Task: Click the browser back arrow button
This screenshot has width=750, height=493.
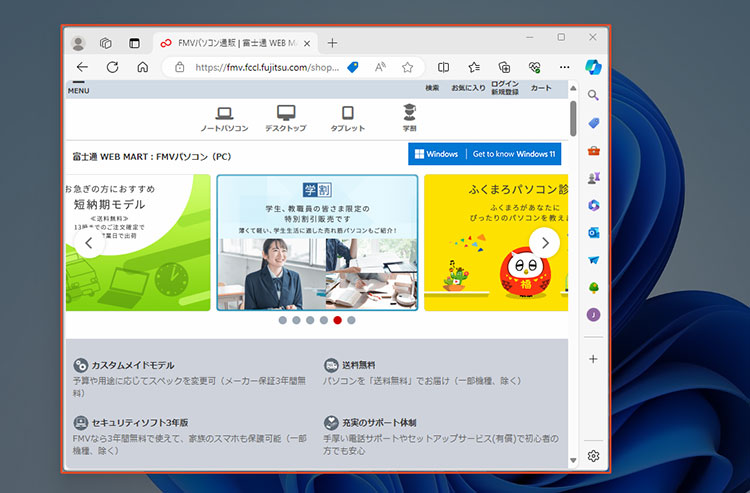Action: pyautogui.click(x=82, y=67)
